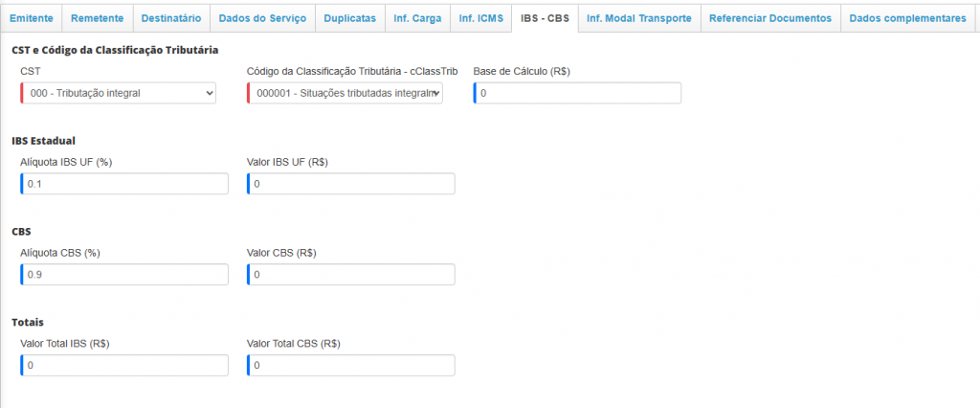Click the active IBS - CBS tab

pyautogui.click(x=545, y=18)
